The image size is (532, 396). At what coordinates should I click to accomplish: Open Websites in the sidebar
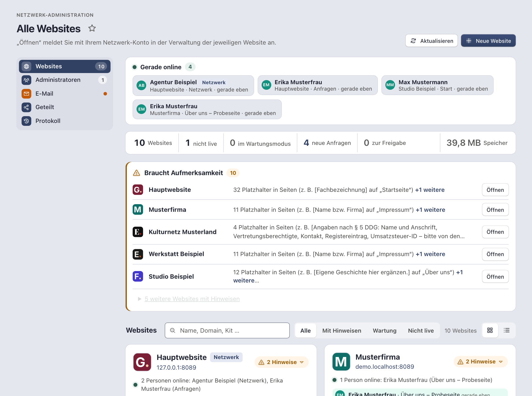[65, 66]
